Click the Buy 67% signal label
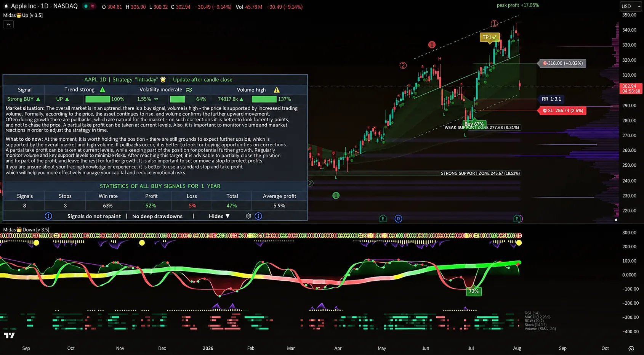 point(474,124)
